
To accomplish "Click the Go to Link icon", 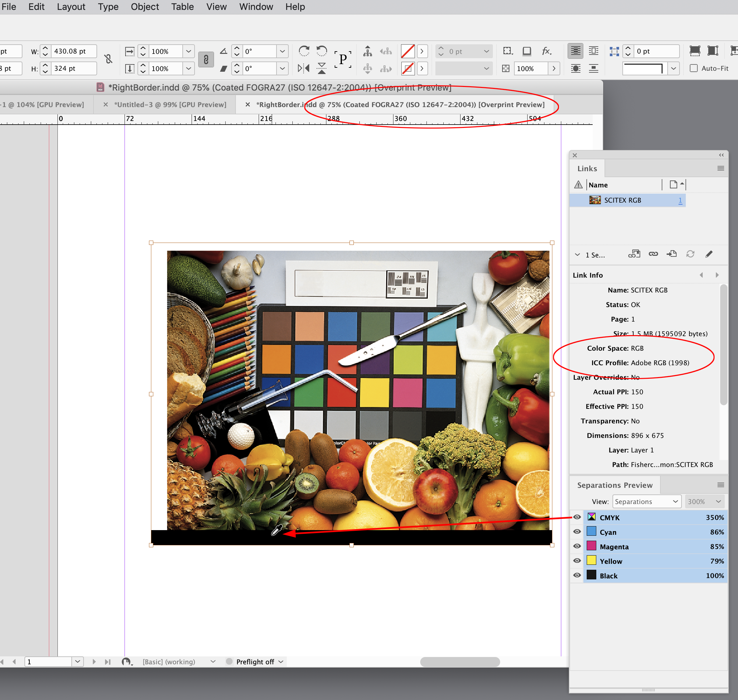I will click(x=672, y=254).
